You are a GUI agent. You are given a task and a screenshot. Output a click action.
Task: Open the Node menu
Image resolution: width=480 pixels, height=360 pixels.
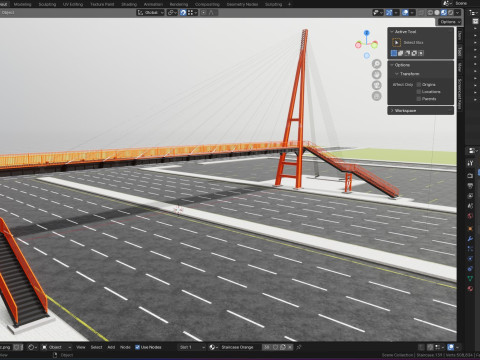point(125,347)
